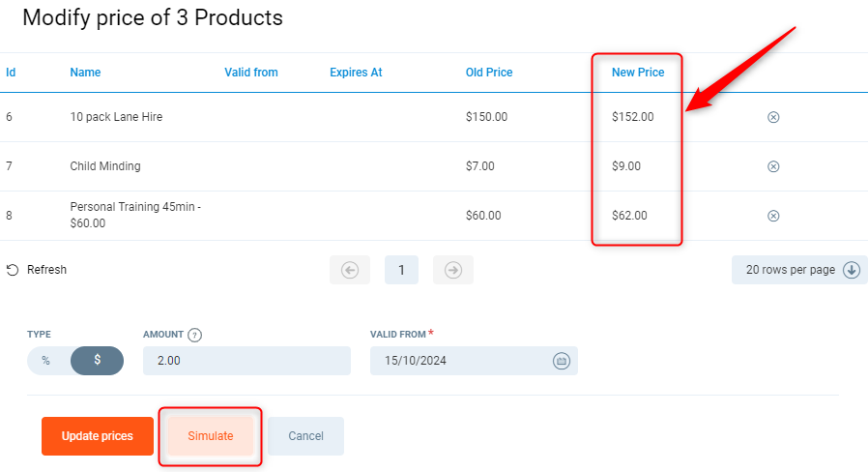Image resolution: width=868 pixels, height=472 pixels.
Task: Click the Valid From date field
Action: point(459,361)
